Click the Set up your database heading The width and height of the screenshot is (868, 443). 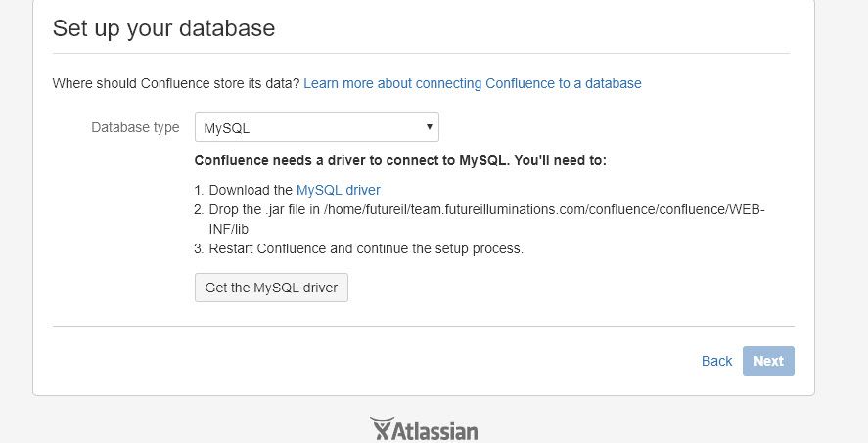pos(163,28)
